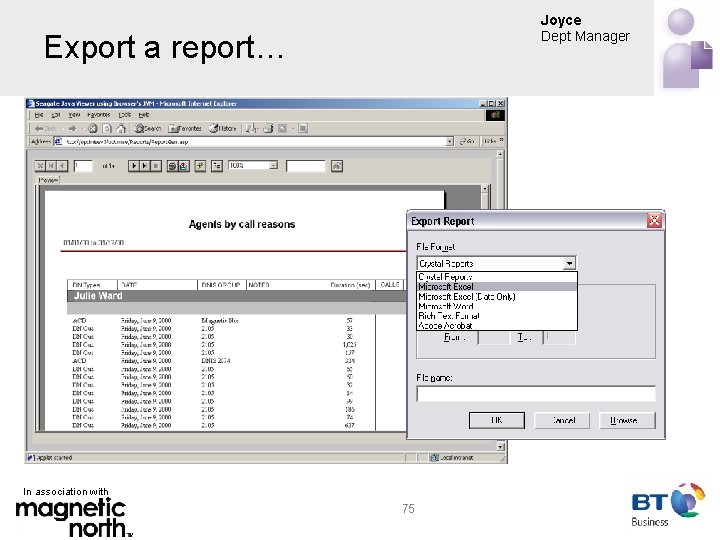Choose Microsoft Excel format option

click(497, 287)
